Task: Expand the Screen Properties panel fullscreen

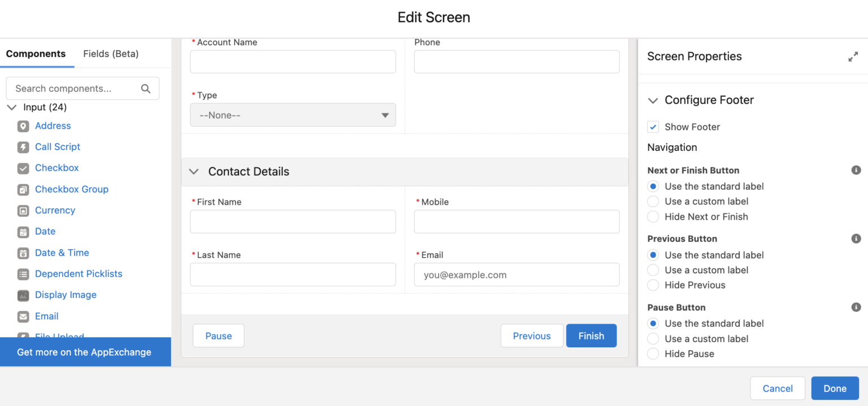Action: pyautogui.click(x=853, y=56)
